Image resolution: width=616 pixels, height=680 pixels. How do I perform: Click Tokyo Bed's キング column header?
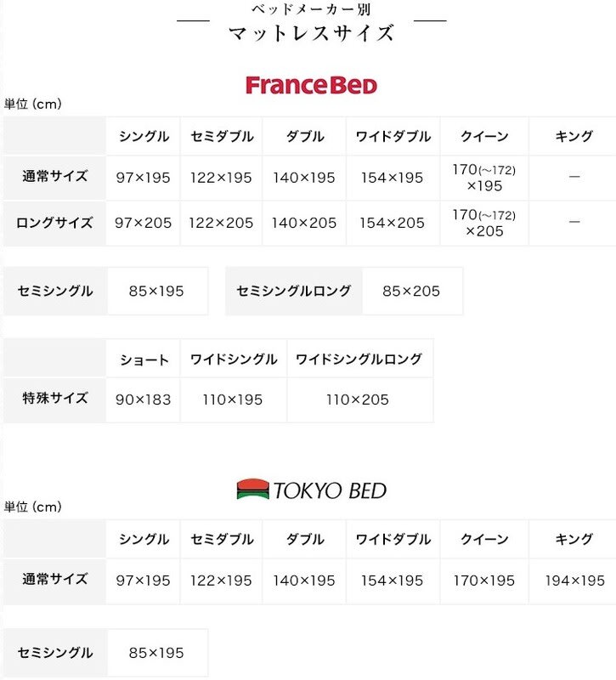coord(574,540)
